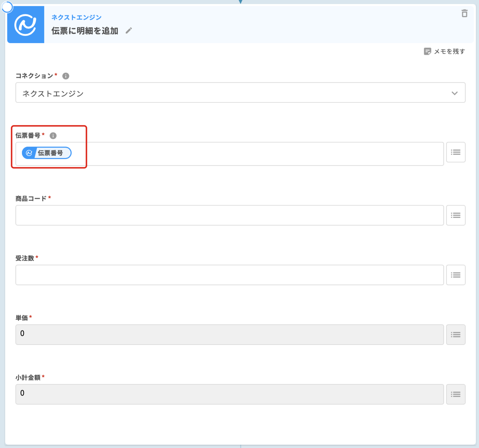Image resolution: width=479 pixels, height=448 pixels.
Task: Open list button beside 商品コード field
Action: tap(455, 215)
